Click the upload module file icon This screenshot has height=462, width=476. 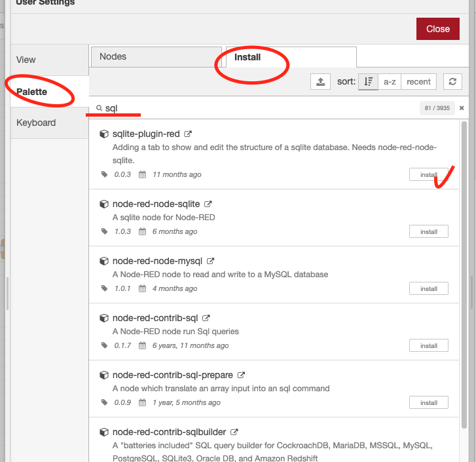pos(320,82)
